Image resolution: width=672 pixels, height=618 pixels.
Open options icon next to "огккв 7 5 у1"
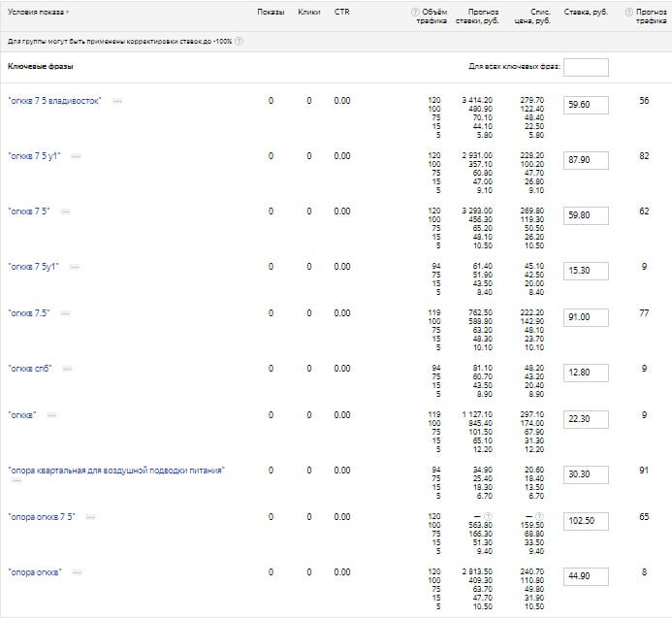tap(76, 156)
